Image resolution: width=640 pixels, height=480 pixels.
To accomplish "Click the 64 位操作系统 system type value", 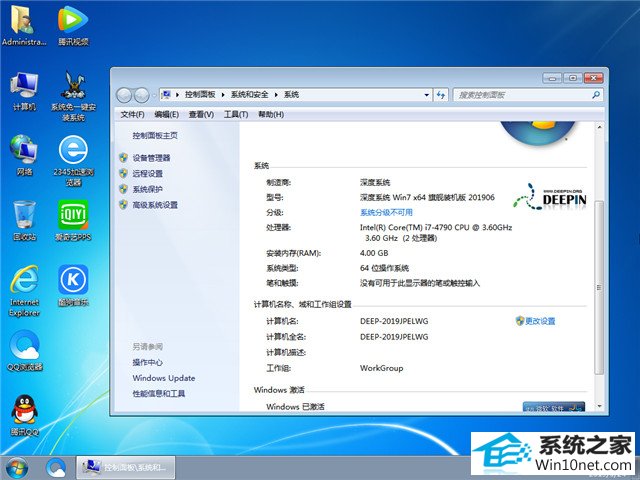I will click(x=384, y=268).
